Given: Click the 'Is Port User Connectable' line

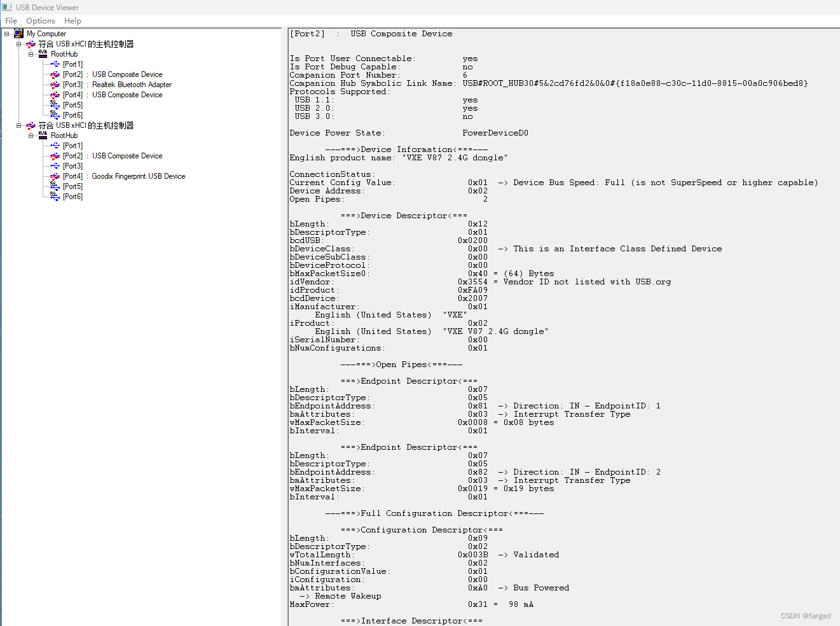Looking at the screenshot, I should click(x=383, y=59).
